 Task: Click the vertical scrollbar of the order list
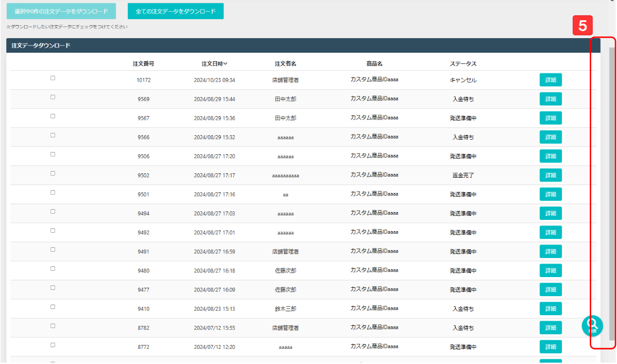[x=612, y=193]
